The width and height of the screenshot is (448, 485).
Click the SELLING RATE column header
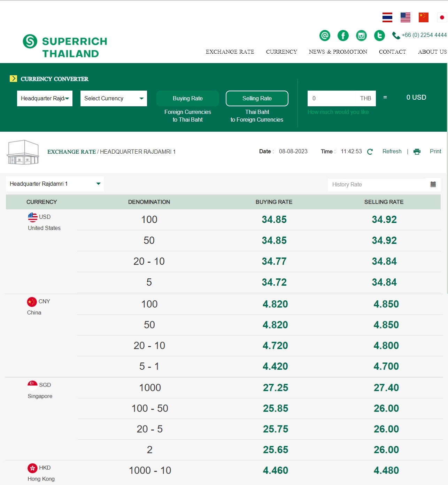[384, 202]
